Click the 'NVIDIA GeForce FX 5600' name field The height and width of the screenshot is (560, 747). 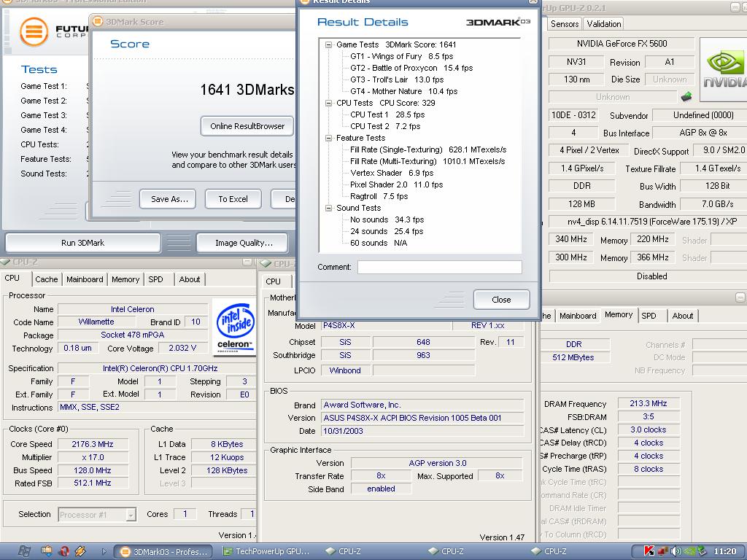click(x=622, y=44)
